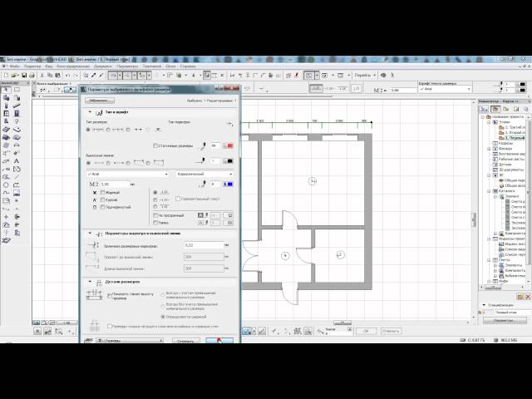Tick the Рамка frame checkbox

coord(155,223)
